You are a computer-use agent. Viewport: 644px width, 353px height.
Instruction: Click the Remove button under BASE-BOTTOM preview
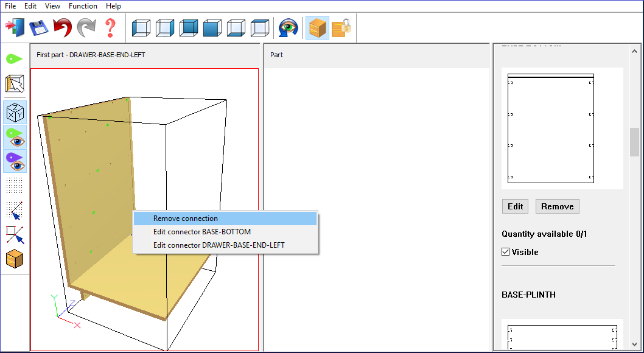click(558, 206)
